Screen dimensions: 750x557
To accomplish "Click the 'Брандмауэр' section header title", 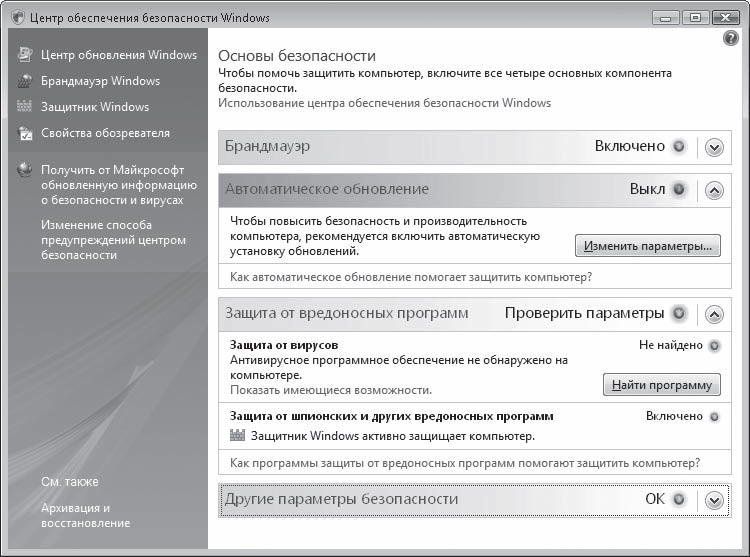I will point(267,146).
